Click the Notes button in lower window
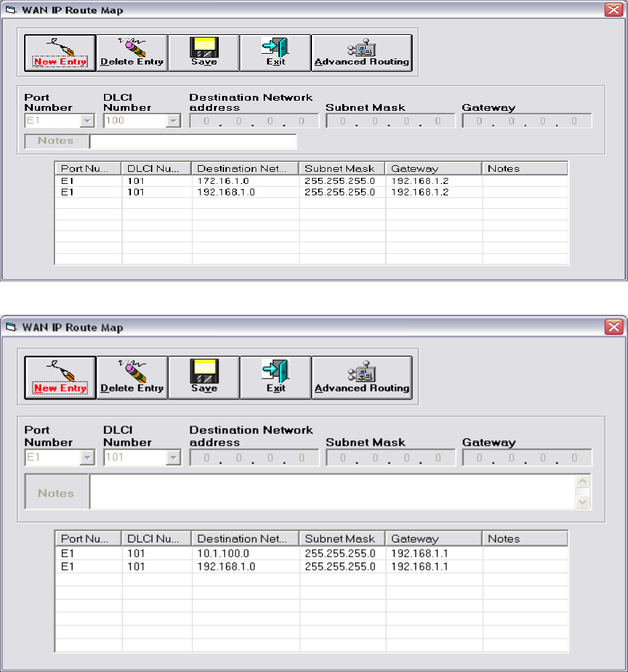This screenshot has height=672, width=628. point(56,491)
